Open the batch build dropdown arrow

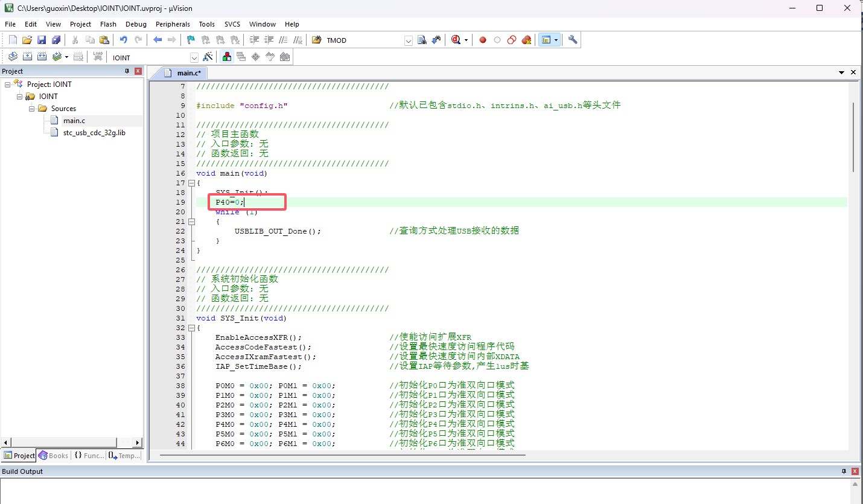coord(66,57)
